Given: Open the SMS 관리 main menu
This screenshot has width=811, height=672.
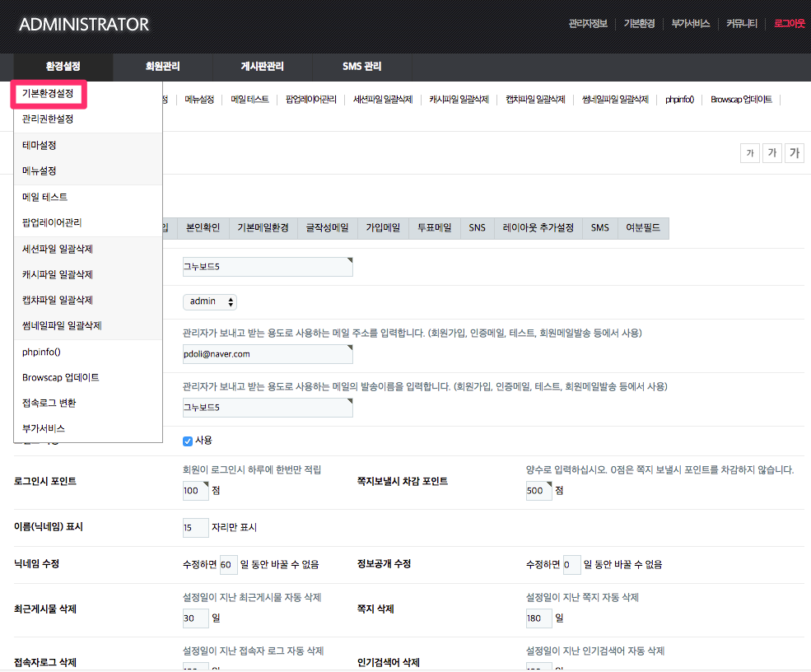Looking at the screenshot, I should pos(361,67).
